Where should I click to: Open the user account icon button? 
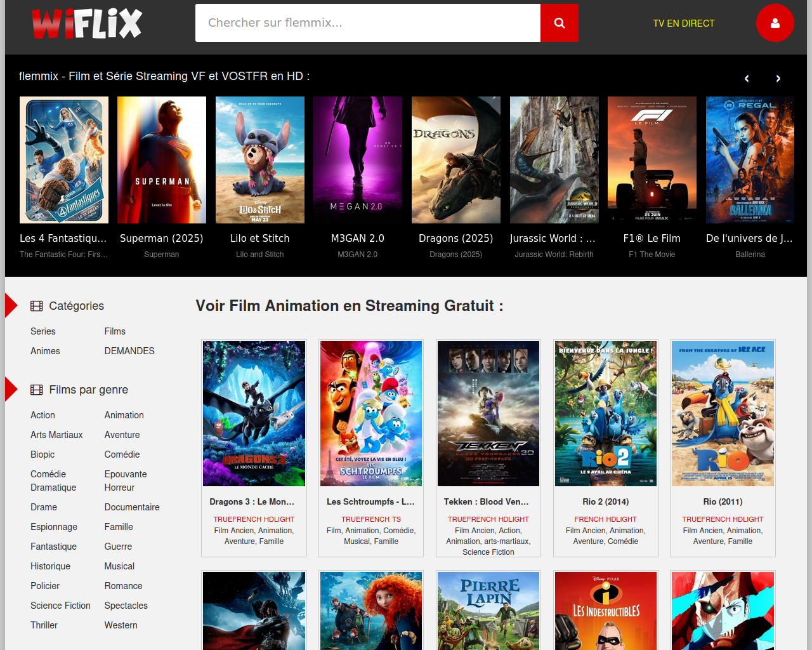[x=775, y=23]
